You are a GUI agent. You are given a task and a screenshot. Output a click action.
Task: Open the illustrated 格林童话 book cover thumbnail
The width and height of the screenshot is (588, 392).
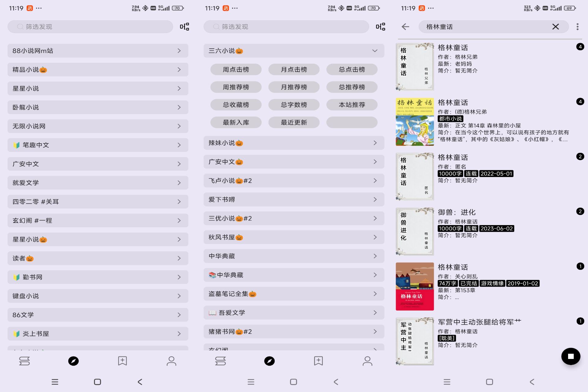point(415,122)
